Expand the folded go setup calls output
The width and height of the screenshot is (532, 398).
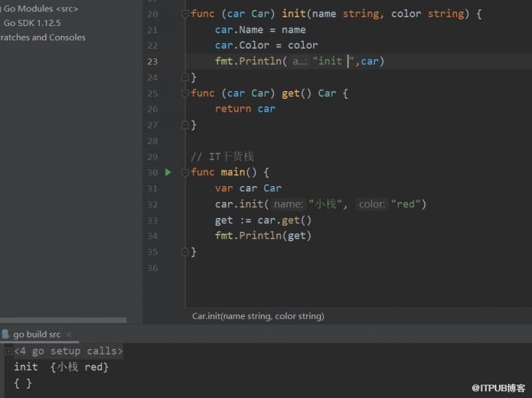pyautogui.click(x=9, y=351)
